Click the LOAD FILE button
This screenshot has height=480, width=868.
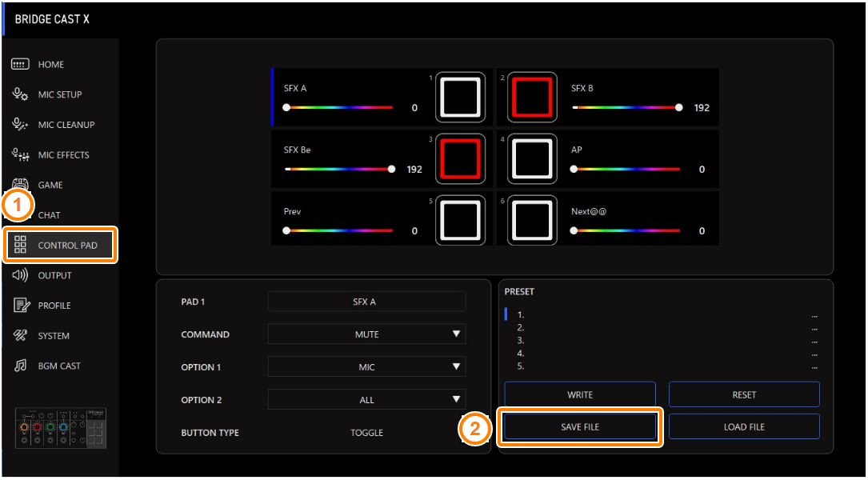pyautogui.click(x=744, y=427)
